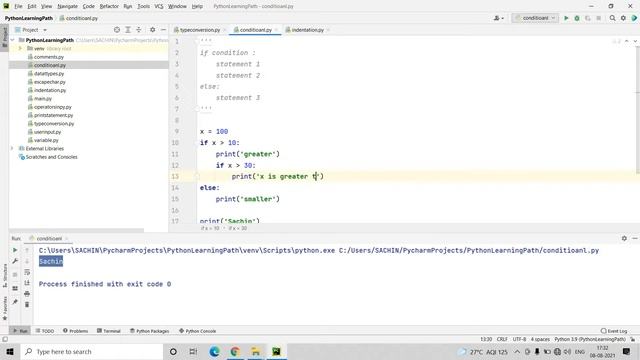Start the Debug bug icon in toolbar
Viewport: 640px width, 360px height.
click(x=577, y=18)
